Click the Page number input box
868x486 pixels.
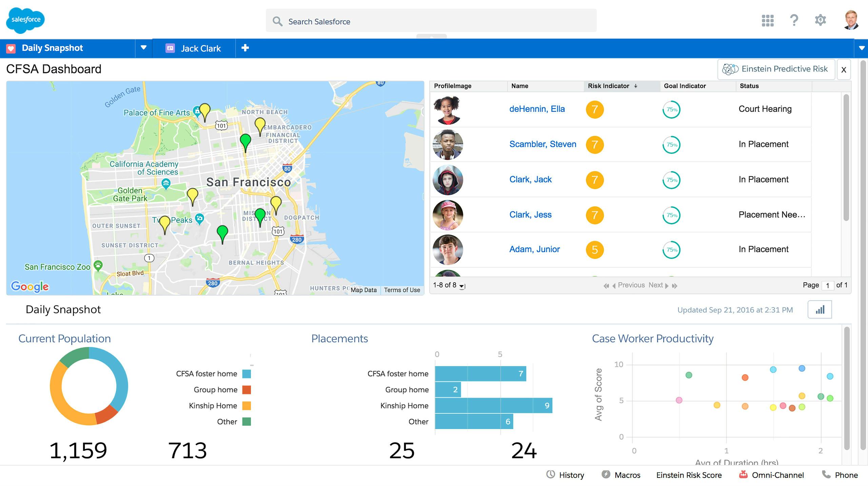828,286
